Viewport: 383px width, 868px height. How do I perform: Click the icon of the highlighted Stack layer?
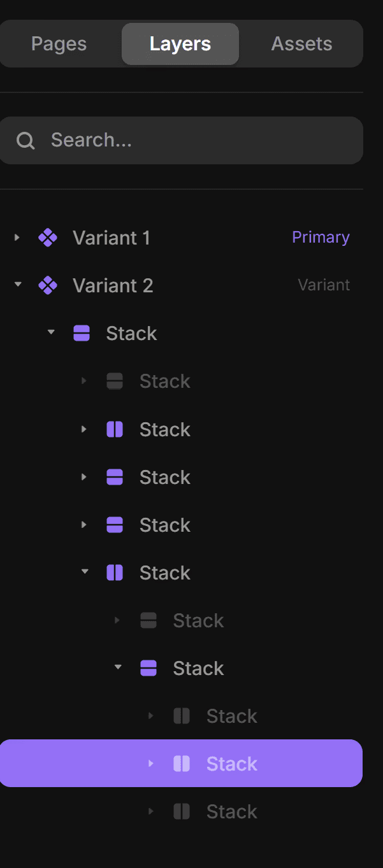click(182, 764)
